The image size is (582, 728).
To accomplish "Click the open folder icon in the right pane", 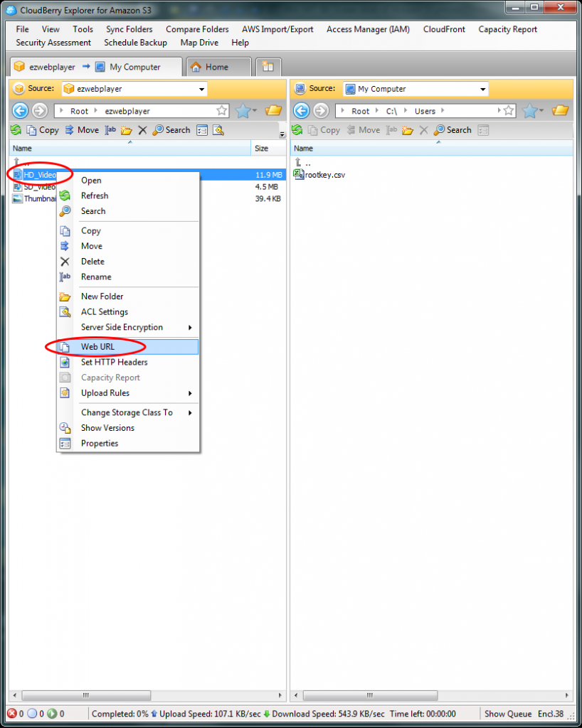I will pos(560,110).
